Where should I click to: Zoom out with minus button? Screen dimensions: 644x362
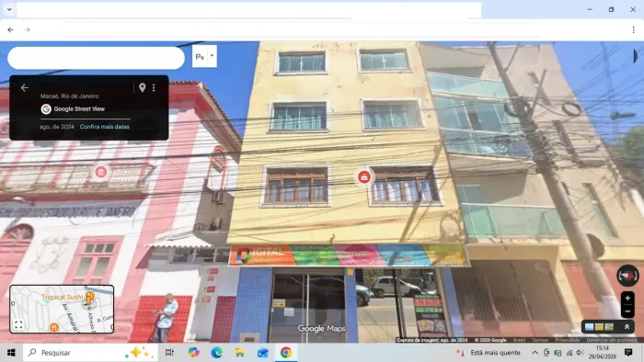click(x=627, y=311)
